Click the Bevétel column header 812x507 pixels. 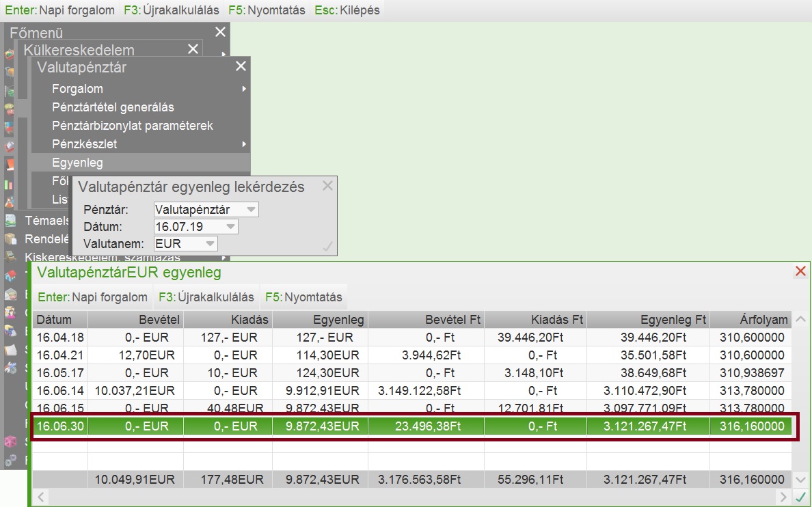136,320
